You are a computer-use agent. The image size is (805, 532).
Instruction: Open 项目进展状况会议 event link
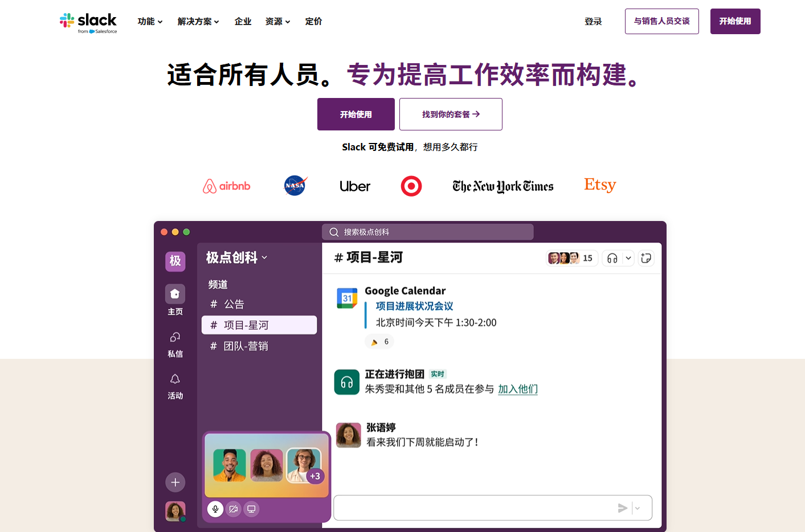pyautogui.click(x=415, y=306)
